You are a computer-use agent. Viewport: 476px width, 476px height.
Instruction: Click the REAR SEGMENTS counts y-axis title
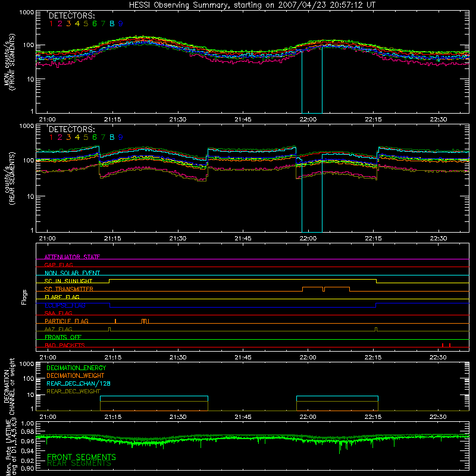pos(10,178)
